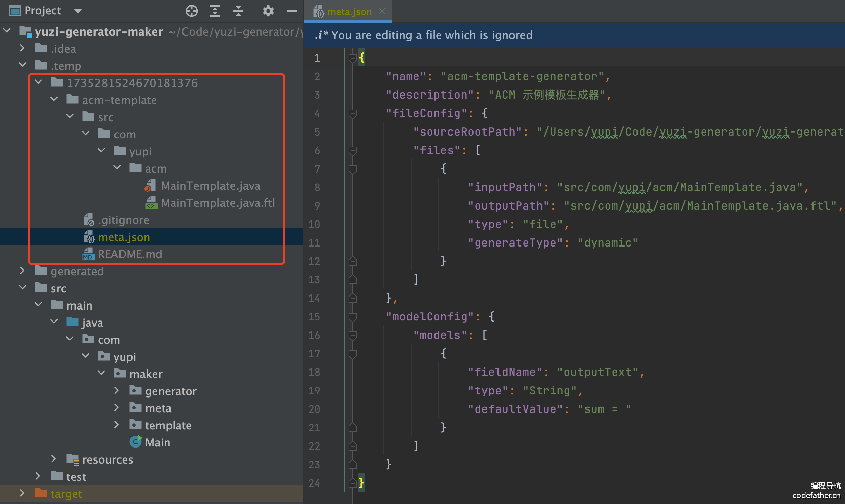845x504 pixels.
Task: Open Project panel settings gear
Action: click(268, 11)
